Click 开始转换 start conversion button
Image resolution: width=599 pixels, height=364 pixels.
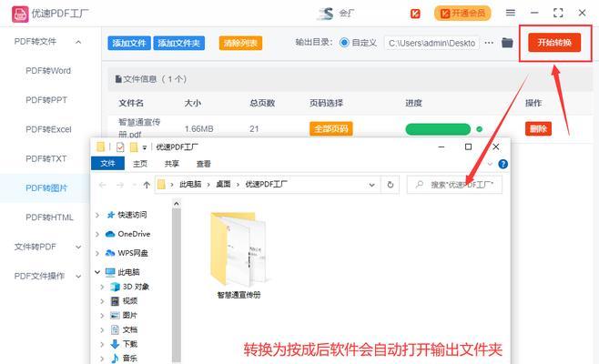coord(554,43)
